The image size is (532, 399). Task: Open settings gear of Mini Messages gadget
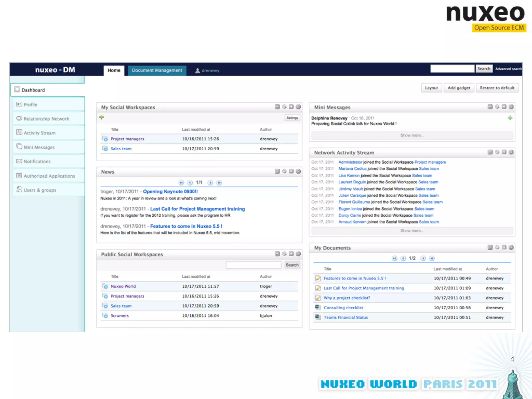[497, 107]
